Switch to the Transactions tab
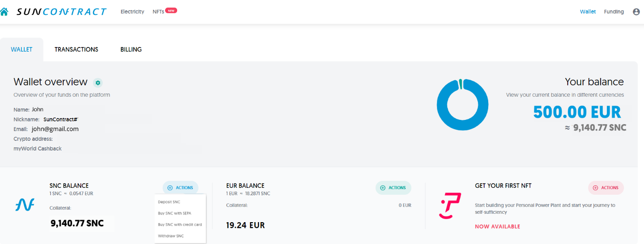Viewport: 644px width, 244px height. (76, 49)
